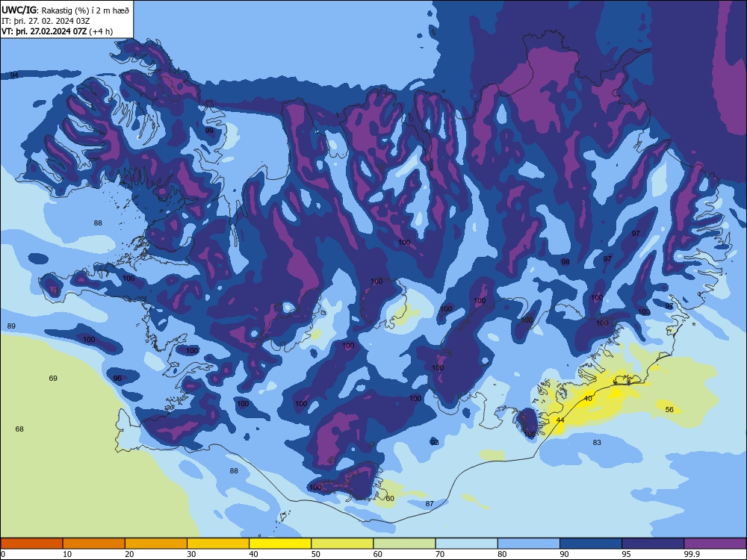Select the golden 30–40 legend color box
This screenshot has width=747, height=560.
(x=218, y=544)
